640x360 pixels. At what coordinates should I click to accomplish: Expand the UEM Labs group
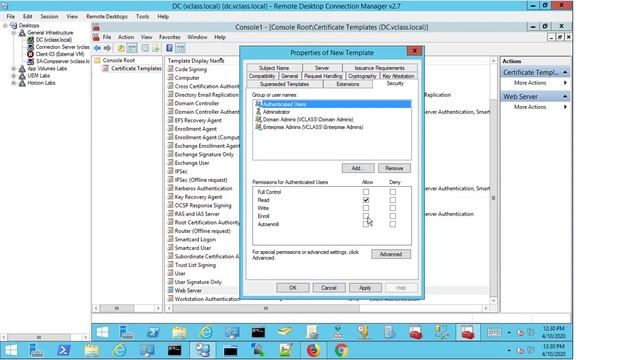[x=13, y=76]
